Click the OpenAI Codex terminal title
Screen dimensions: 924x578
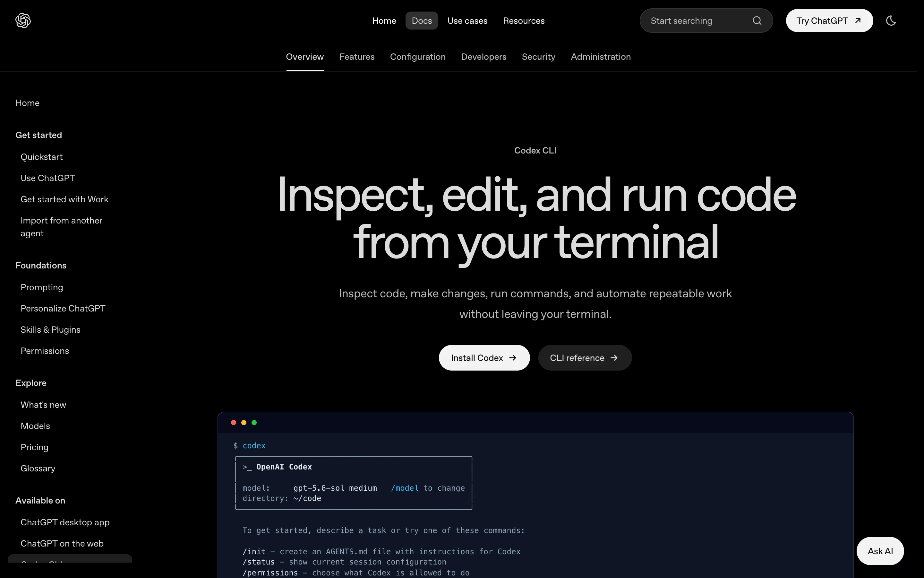tap(284, 467)
